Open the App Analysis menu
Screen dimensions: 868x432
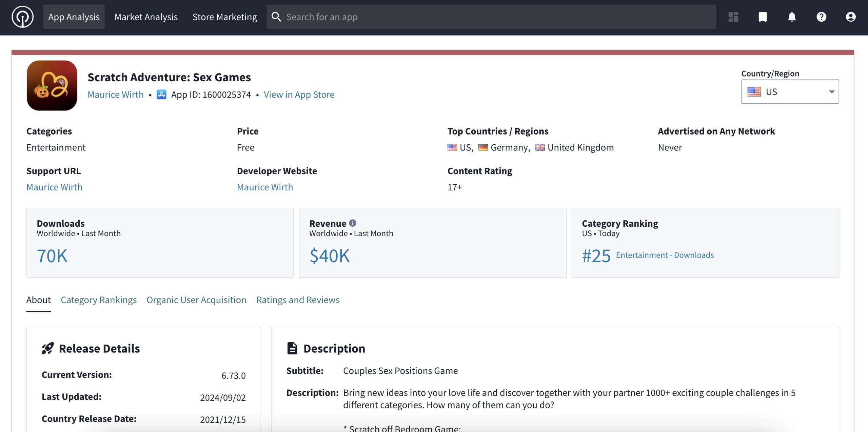[x=74, y=17]
